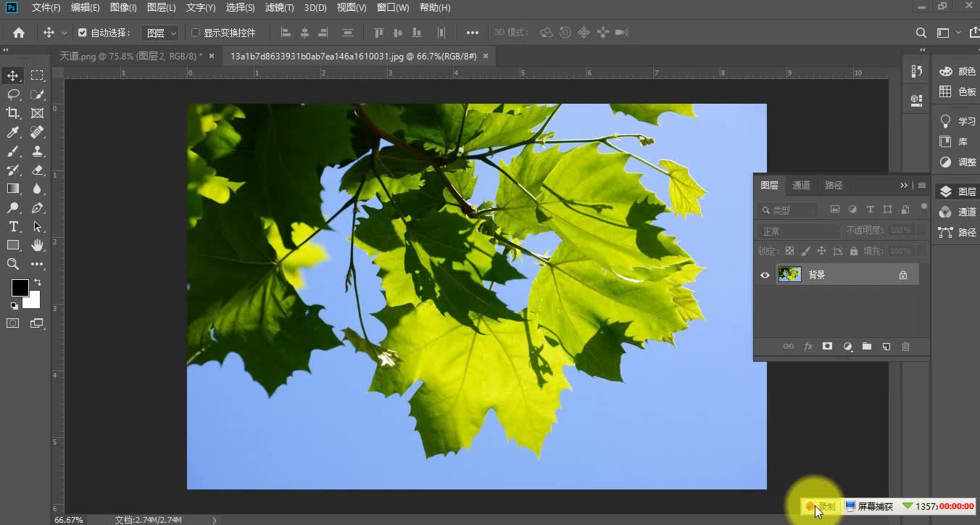This screenshot has width=980, height=525.
Task: Select the Rectangle shape tool
Action: pyautogui.click(x=13, y=245)
